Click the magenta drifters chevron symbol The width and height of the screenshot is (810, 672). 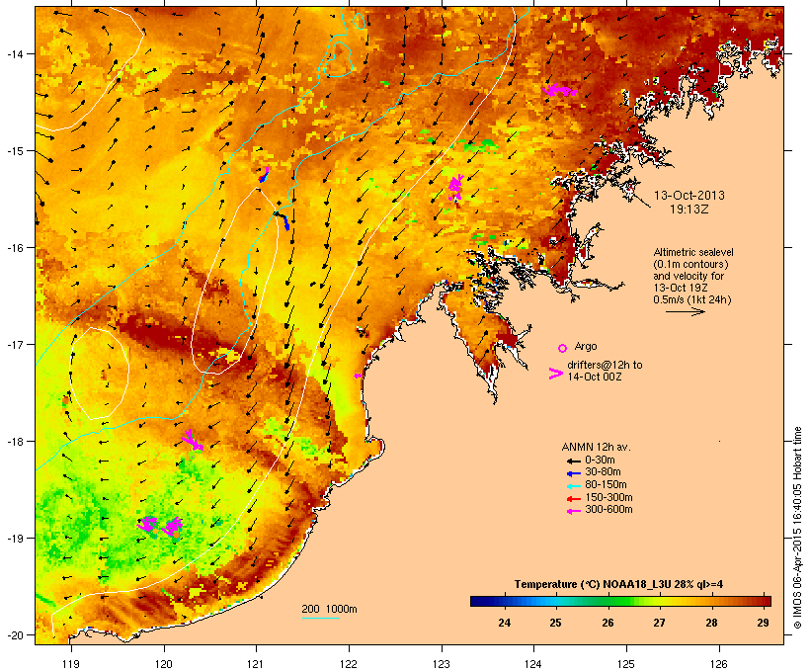(555, 374)
